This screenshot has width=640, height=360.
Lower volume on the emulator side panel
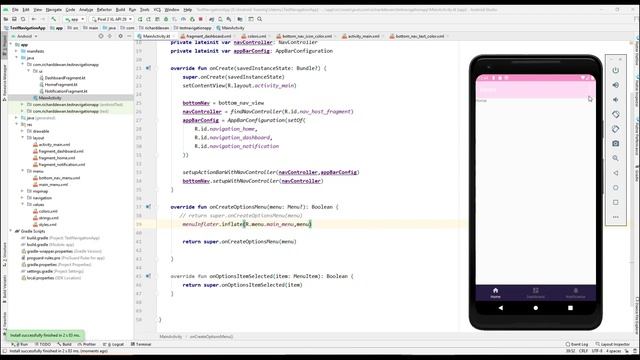[616, 100]
